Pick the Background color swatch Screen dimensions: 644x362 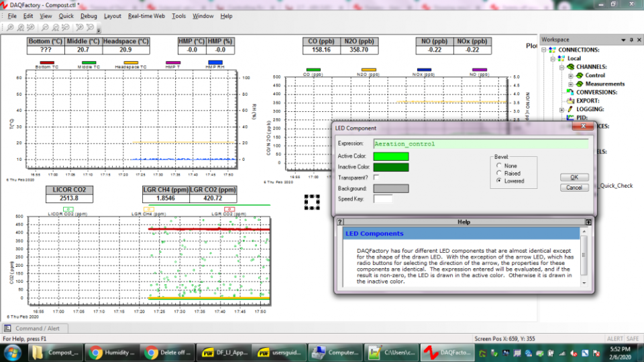pos(391,188)
